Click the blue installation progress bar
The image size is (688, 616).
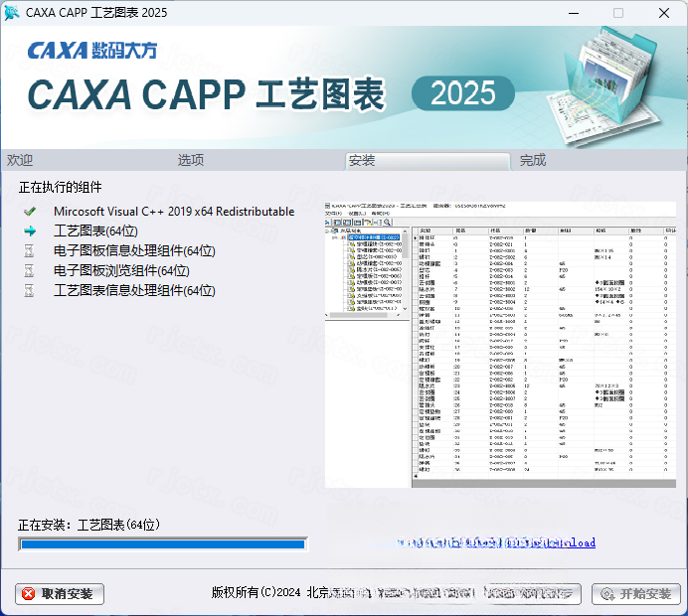[163, 544]
